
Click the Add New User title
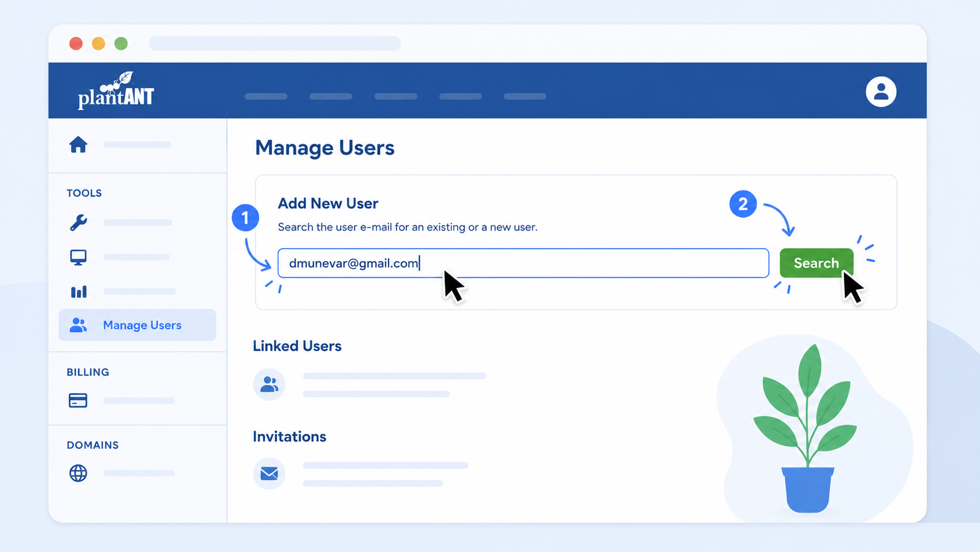pyautogui.click(x=328, y=204)
